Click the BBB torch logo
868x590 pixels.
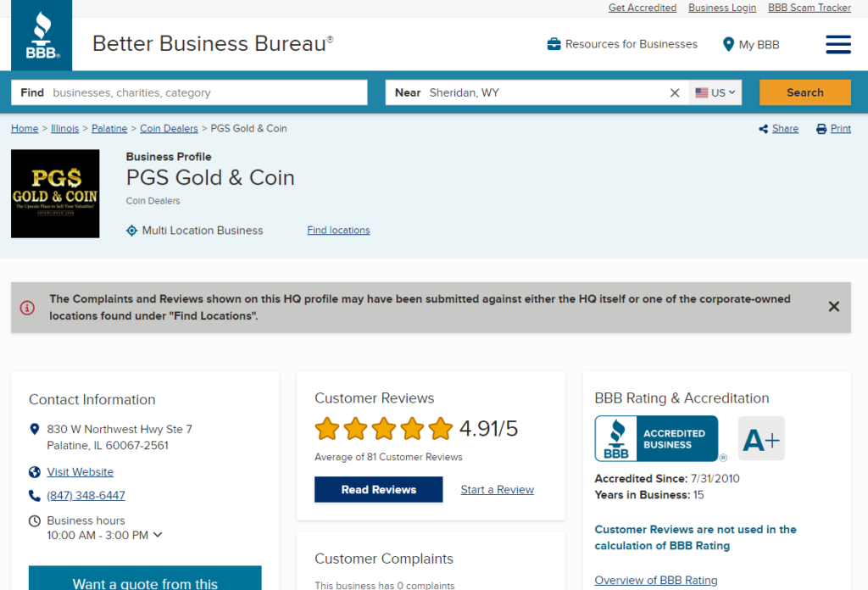(42, 36)
